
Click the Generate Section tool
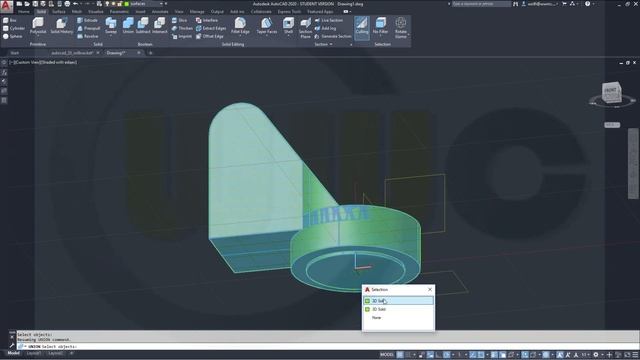pyautogui.click(x=333, y=36)
